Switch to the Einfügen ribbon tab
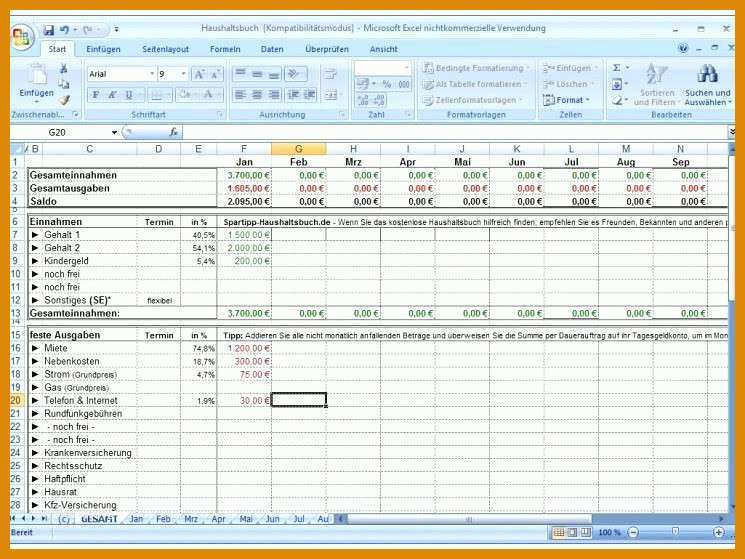The height and width of the screenshot is (559, 745). tap(103, 49)
